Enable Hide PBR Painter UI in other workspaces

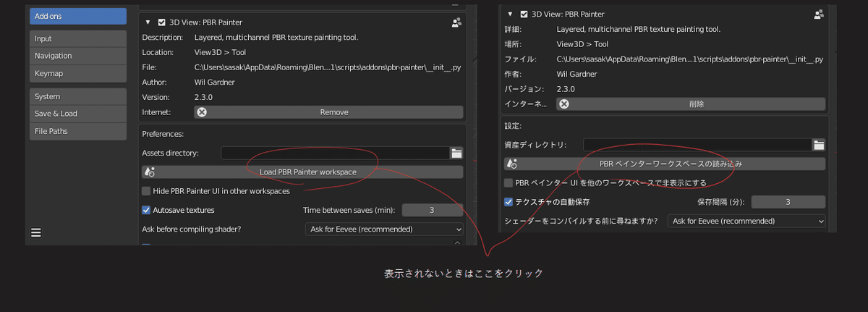tap(147, 191)
